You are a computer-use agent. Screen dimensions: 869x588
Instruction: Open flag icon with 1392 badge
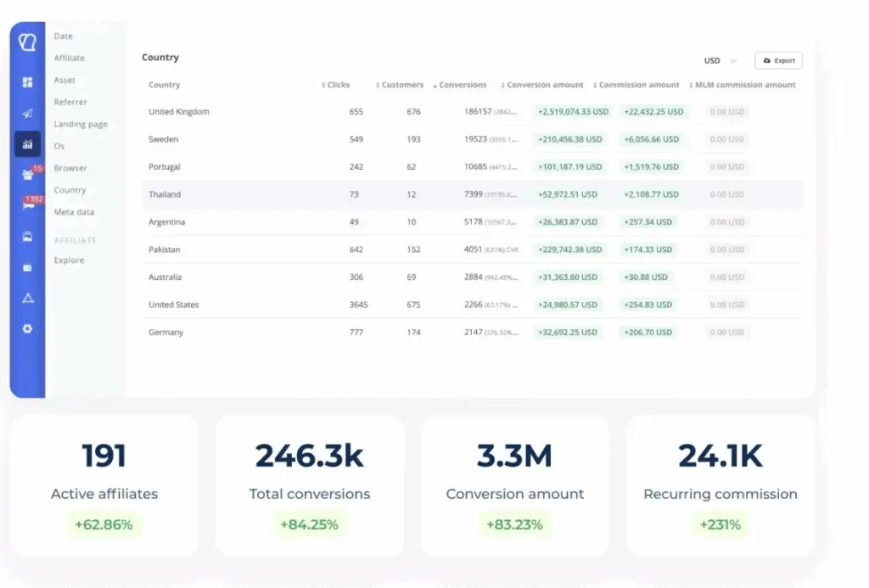[x=27, y=205]
